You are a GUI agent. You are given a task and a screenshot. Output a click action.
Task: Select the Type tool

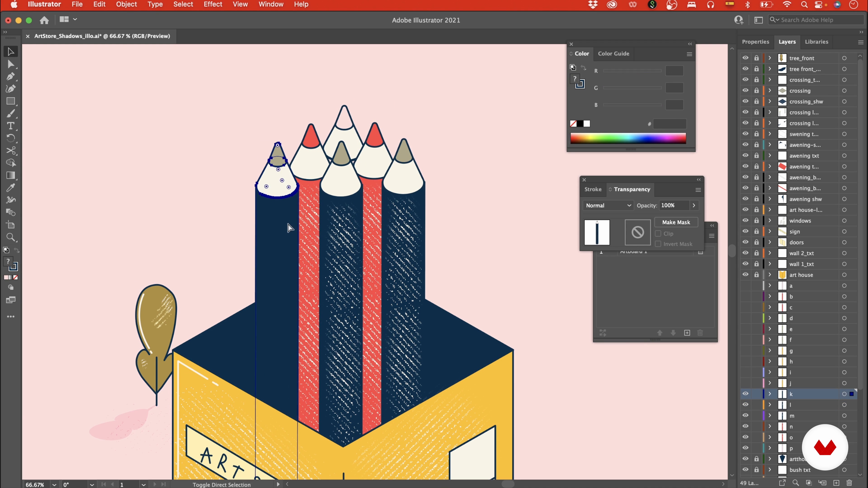pos(10,126)
